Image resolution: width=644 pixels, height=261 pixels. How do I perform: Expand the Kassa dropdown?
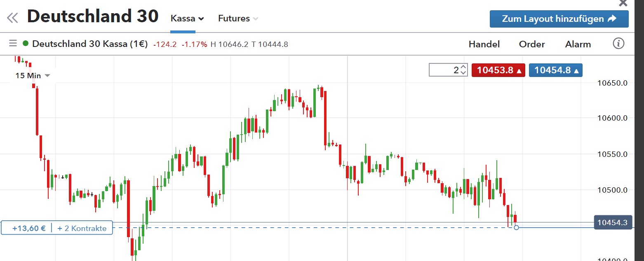coord(188,19)
